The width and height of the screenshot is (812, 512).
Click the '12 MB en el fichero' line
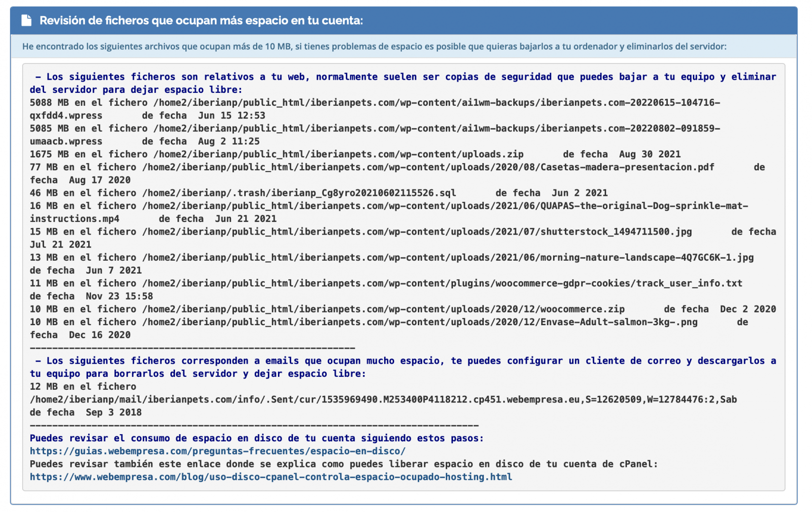pyautogui.click(x=83, y=386)
